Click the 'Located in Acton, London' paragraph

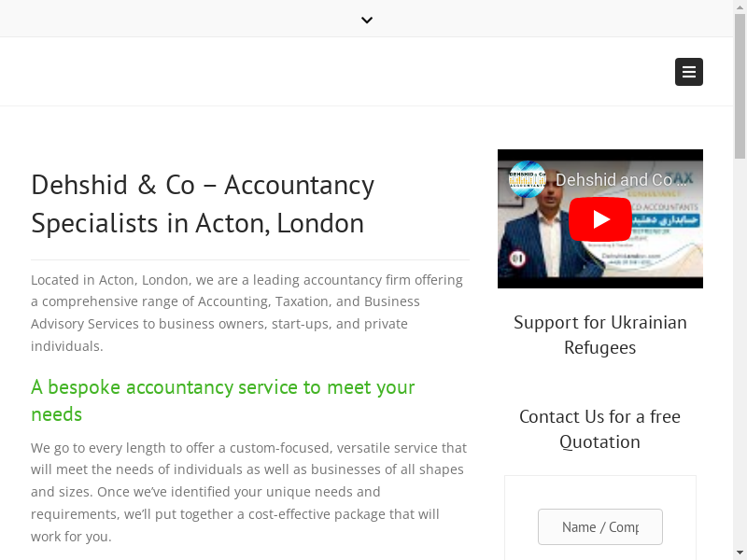point(247,313)
